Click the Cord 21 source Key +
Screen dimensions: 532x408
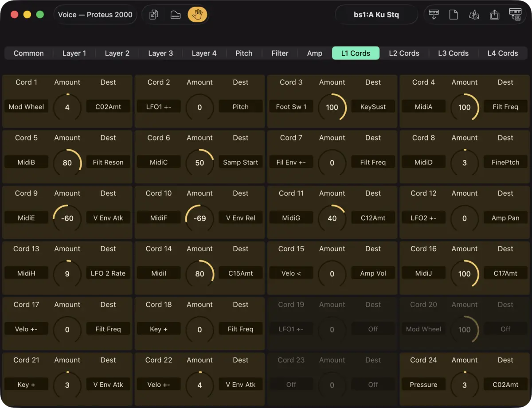coord(26,385)
